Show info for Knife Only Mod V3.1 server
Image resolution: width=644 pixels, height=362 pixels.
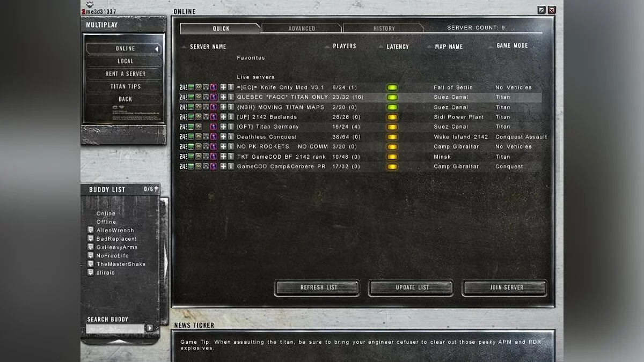231,87
